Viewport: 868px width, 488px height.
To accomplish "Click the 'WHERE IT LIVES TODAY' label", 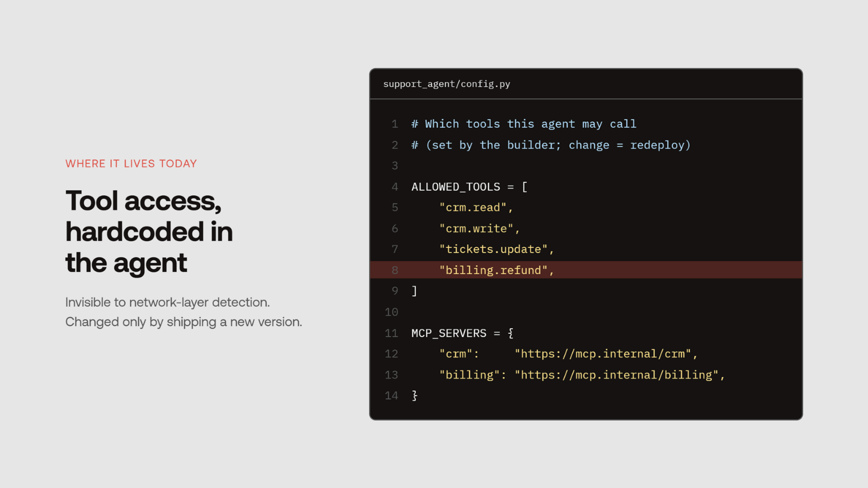I will 131,164.
